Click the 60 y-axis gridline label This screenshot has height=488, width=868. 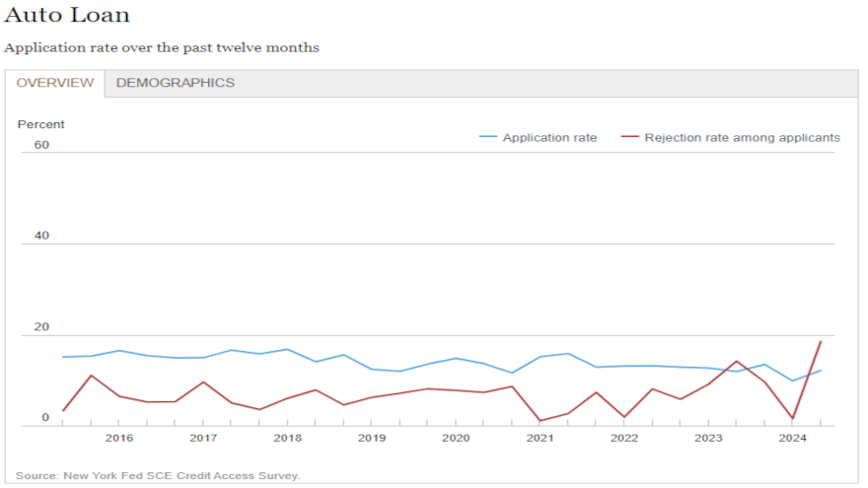tap(41, 145)
